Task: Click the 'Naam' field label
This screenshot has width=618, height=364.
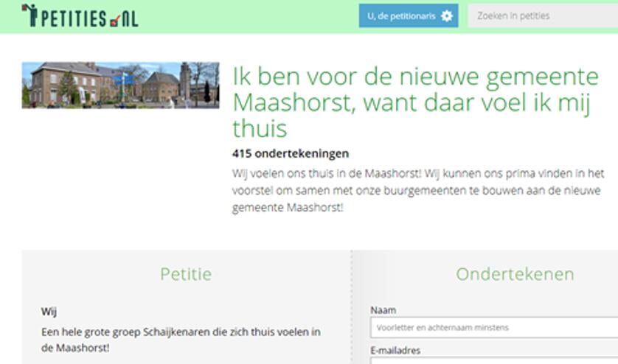Action: 383,310
